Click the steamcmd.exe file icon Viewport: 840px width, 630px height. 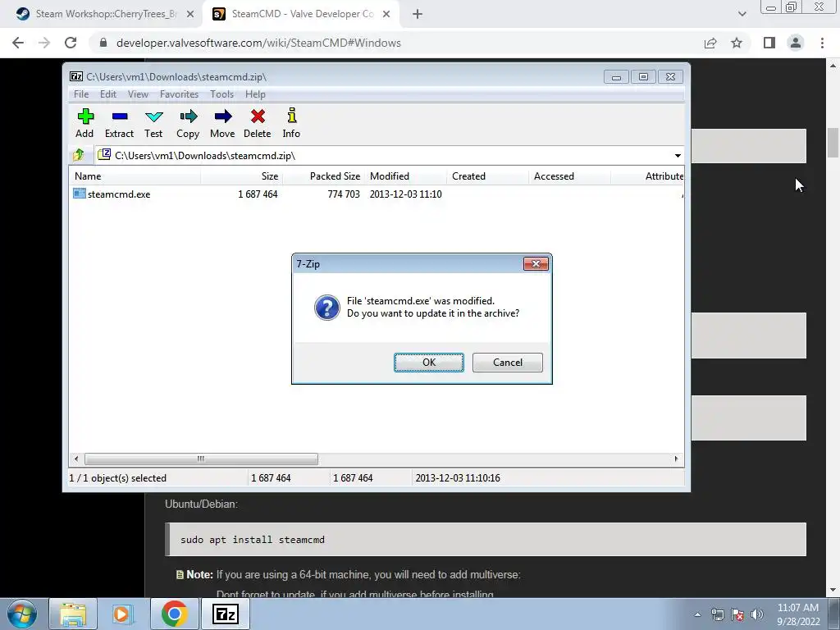(80, 194)
